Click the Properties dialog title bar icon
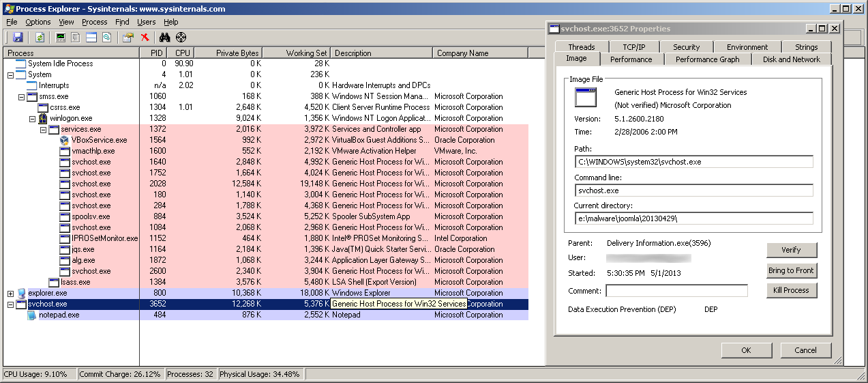The image size is (868, 383). point(555,29)
